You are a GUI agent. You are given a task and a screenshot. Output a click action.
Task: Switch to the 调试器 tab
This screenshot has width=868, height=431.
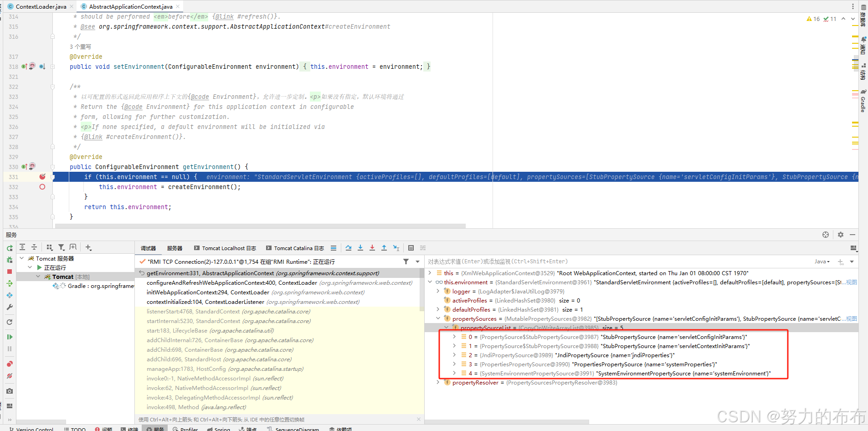click(x=148, y=248)
